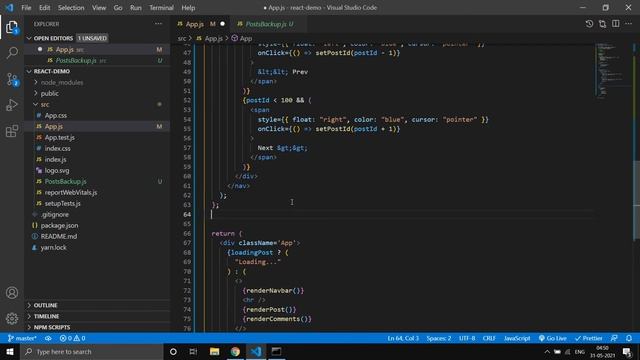Open reportWebVitals.js in the file tree
Screen dimensions: 640x360
[x=98, y=192]
